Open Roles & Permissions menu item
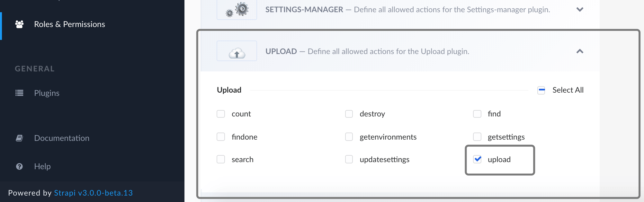 coord(69,24)
